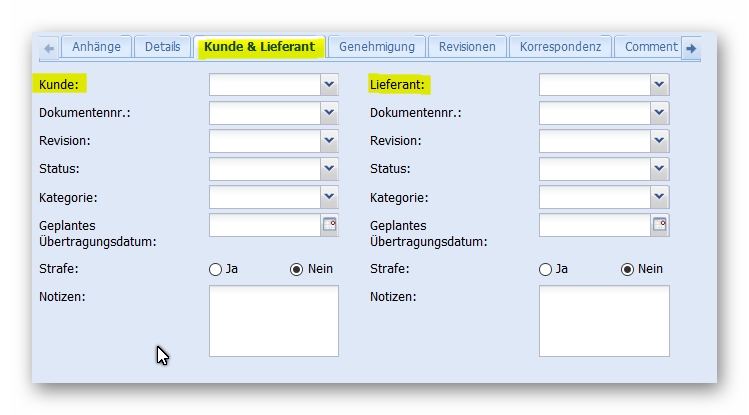Click the Lieferant planned transfer date field
Screen dimensions: 749x415
(x=594, y=225)
